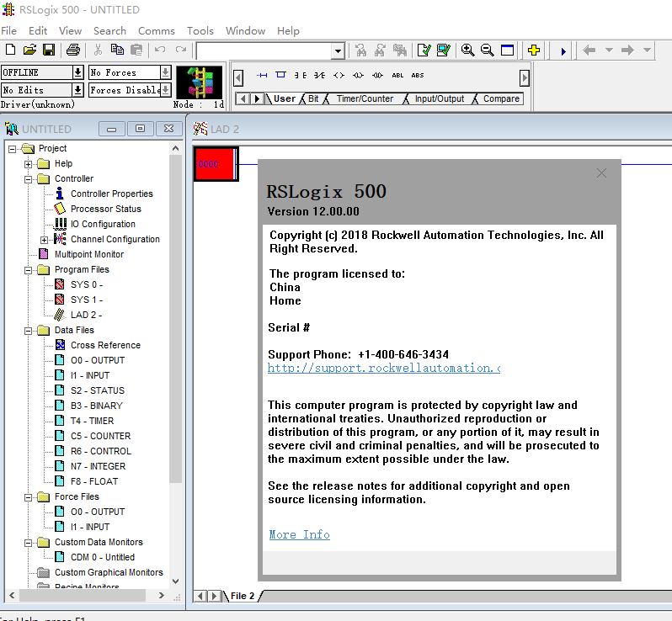Insert a new rung from instruction toolbar
This screenshot has width=672, height=621.
261,75
